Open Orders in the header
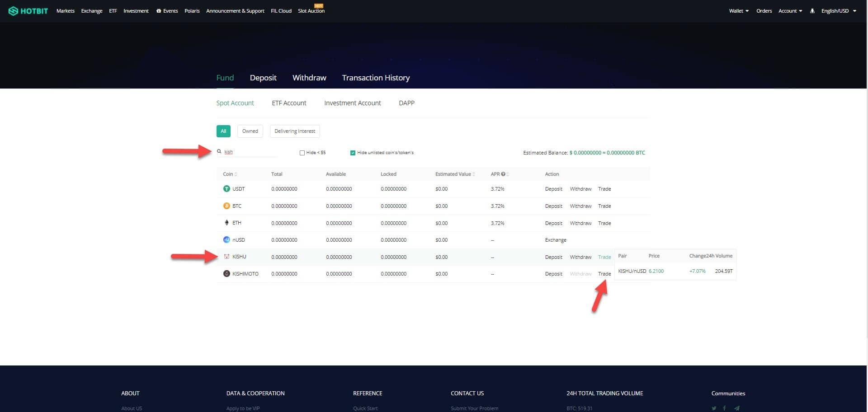The width and height of the screenshot is (868, 412). click(x=764, y=11)
